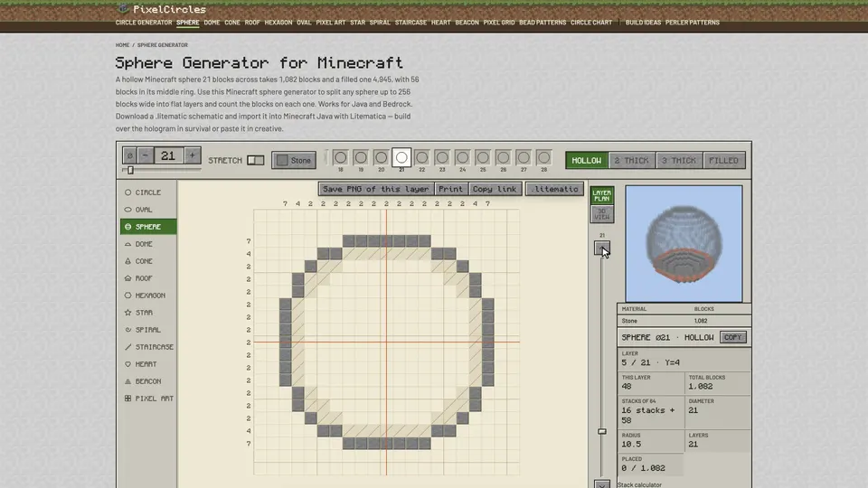Go to Home via breadcrumb link

tap(122, 45)
